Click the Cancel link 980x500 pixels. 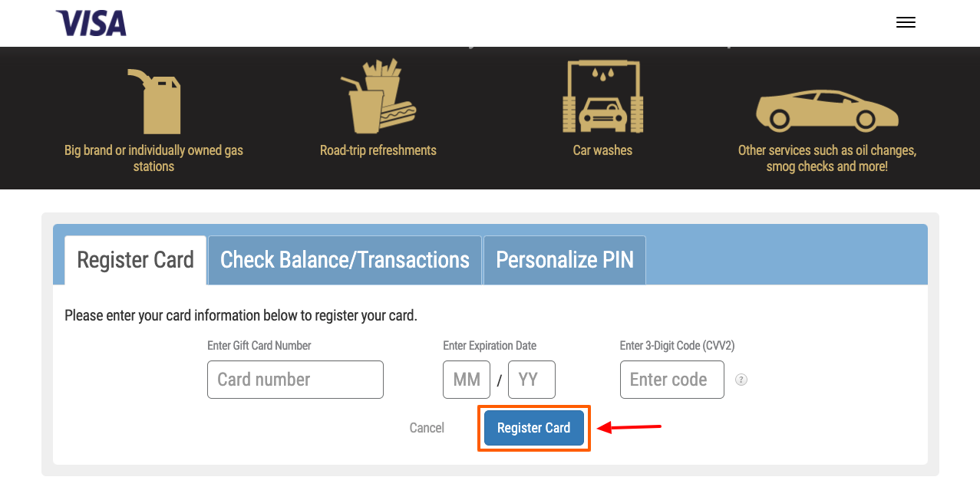click(427, 427)
